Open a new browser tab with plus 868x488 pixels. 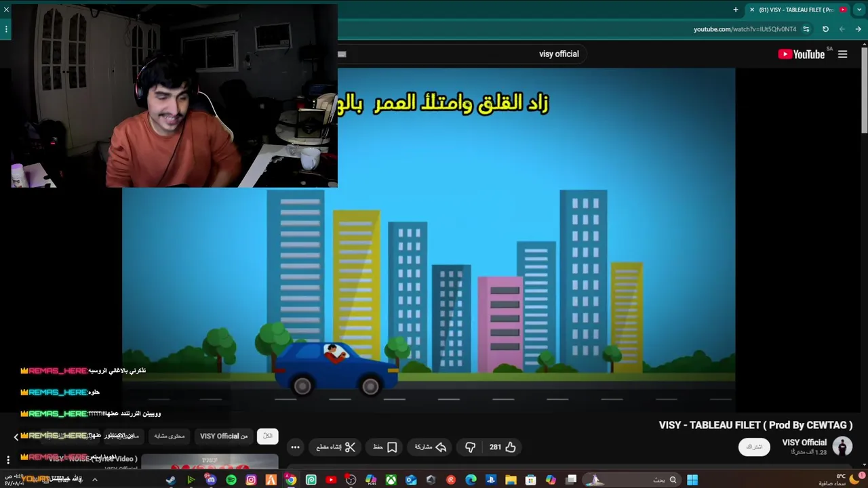coord(736,9)
